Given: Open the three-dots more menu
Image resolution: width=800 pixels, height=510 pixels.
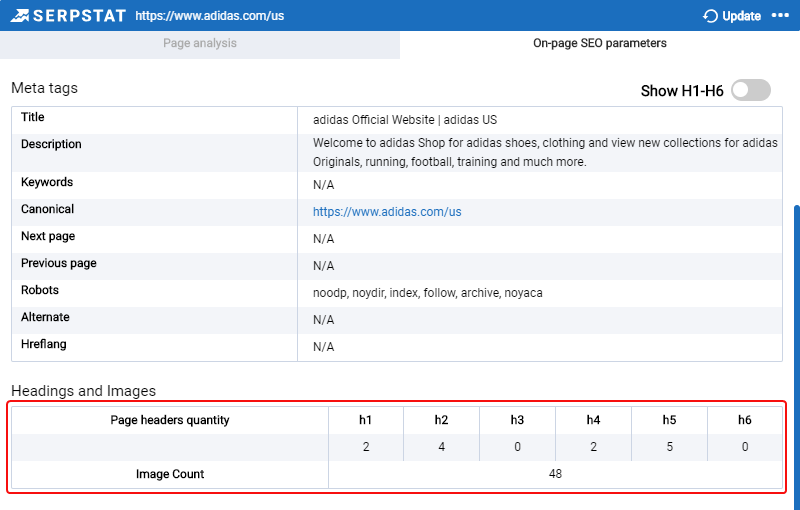Looking at the screenshot, I should click(x=780, y=15).
